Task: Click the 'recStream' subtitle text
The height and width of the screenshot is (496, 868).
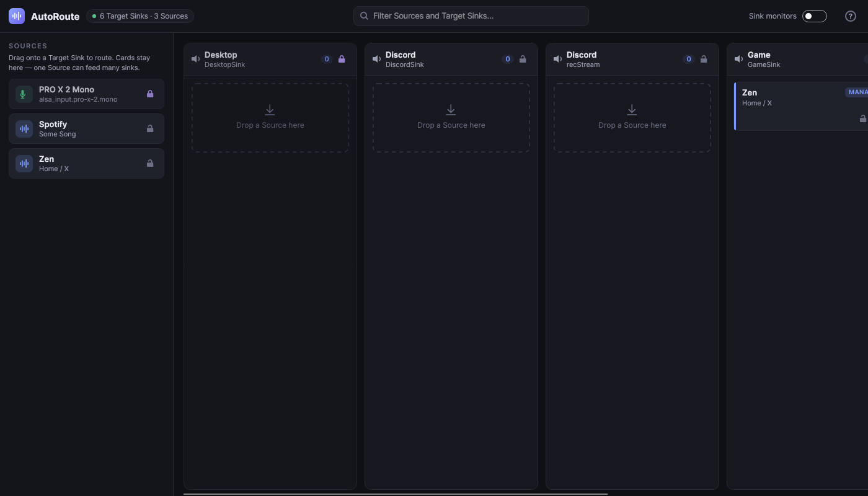Action: [x=583, y=64]
